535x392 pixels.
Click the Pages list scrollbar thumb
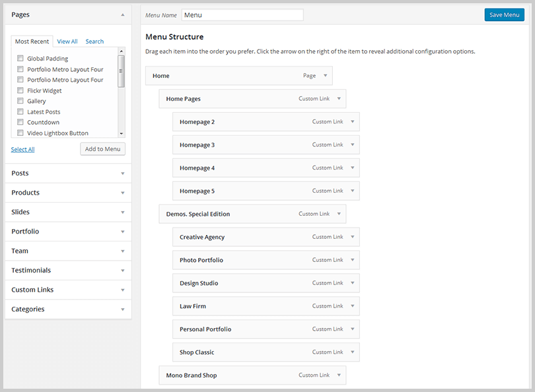click(121, 70)
